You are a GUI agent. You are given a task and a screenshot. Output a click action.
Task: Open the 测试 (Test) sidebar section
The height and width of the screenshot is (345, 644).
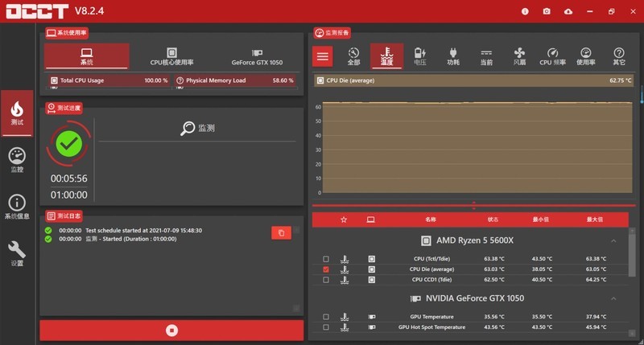[17, 113]
